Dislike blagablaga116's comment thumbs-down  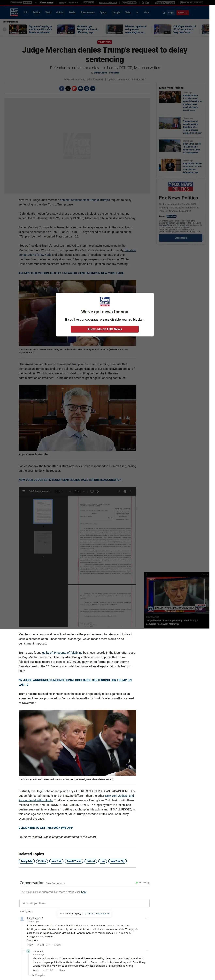(x=47, y=945)
